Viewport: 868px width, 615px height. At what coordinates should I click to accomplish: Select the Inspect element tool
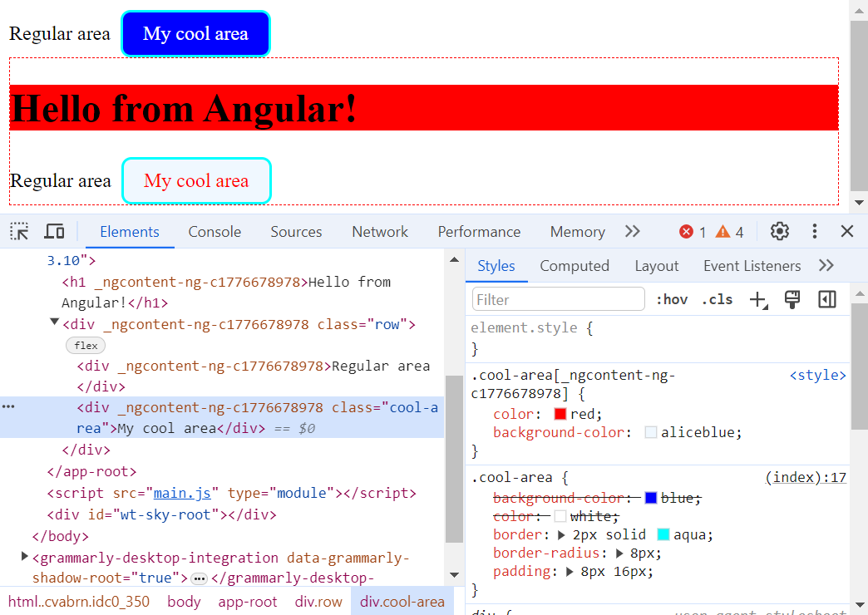click(x=18, y=231)
